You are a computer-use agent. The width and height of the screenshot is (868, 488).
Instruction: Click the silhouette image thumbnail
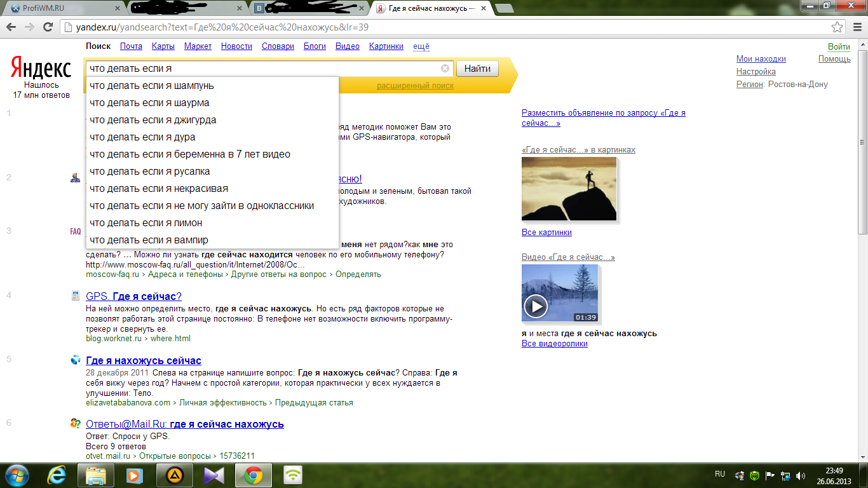pyautogui.click(x=569, y=189)
